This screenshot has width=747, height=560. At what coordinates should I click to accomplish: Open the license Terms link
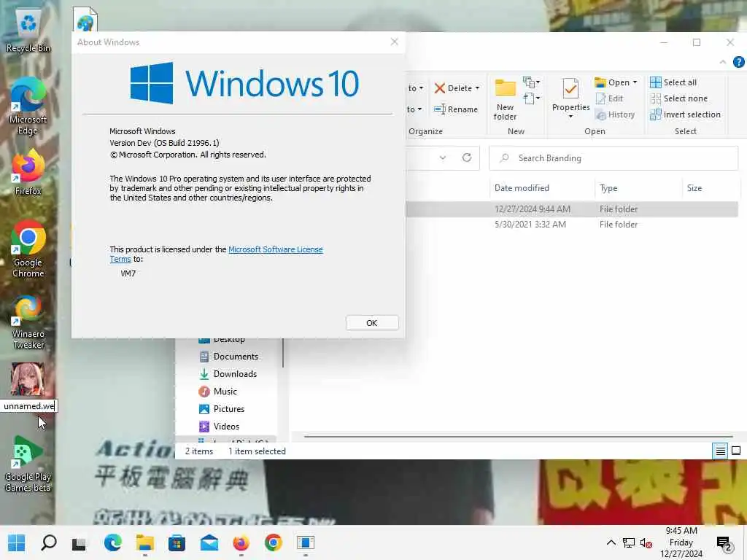[120, 259]
